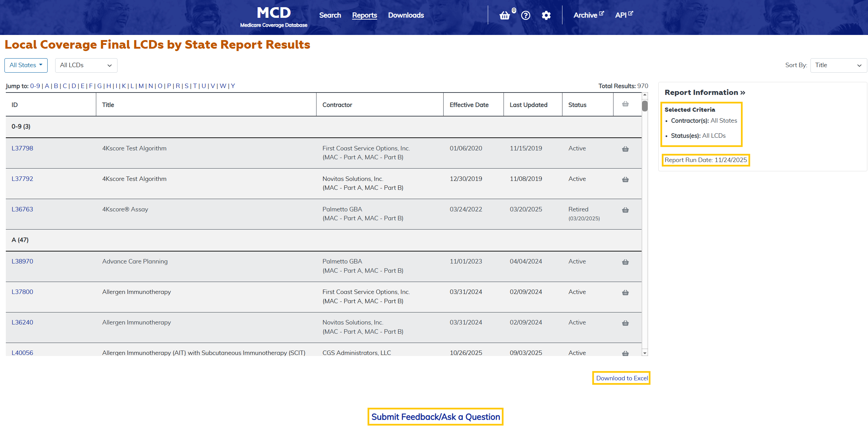Add L37792 to basket using its basket icon

pos(625,179)
